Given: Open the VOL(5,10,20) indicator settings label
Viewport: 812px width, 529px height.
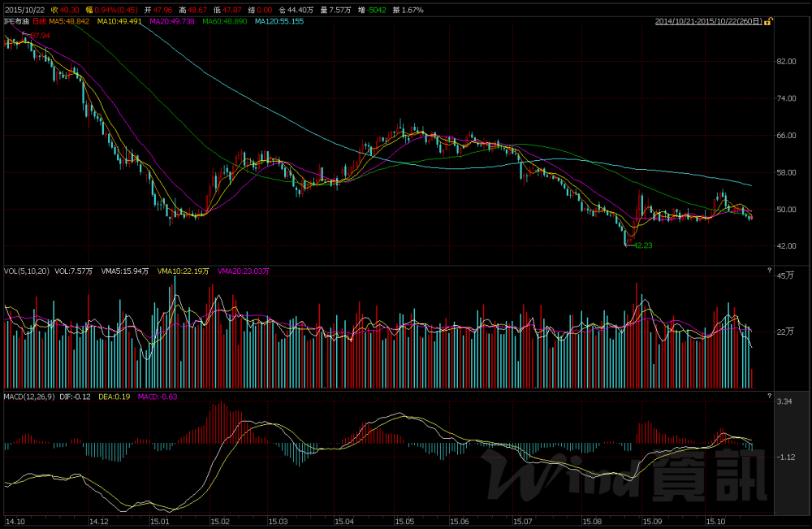Looking at the screenshot, I should pyautogui.click(x=27, y=271).
